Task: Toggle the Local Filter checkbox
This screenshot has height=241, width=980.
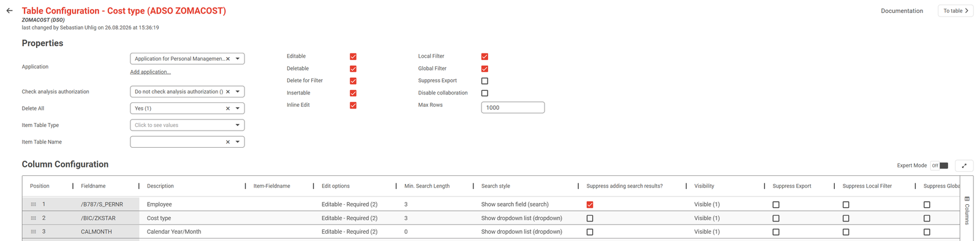Action: pos(484,56)
